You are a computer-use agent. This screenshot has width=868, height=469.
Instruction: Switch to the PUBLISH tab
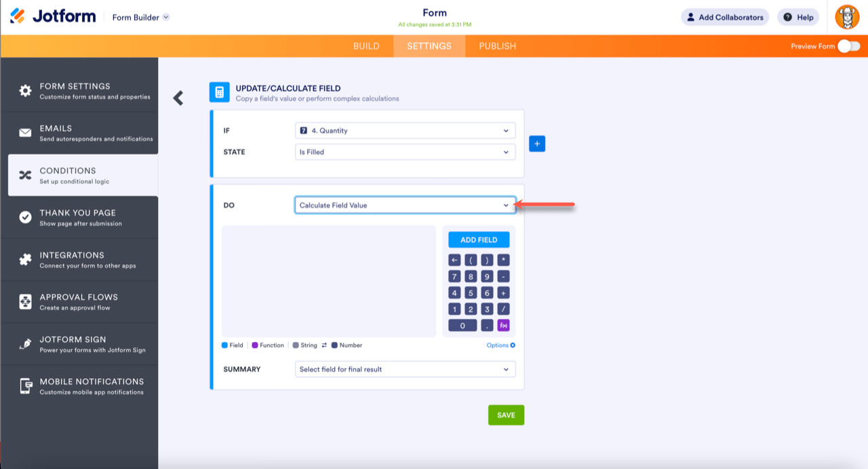(497, 46)
